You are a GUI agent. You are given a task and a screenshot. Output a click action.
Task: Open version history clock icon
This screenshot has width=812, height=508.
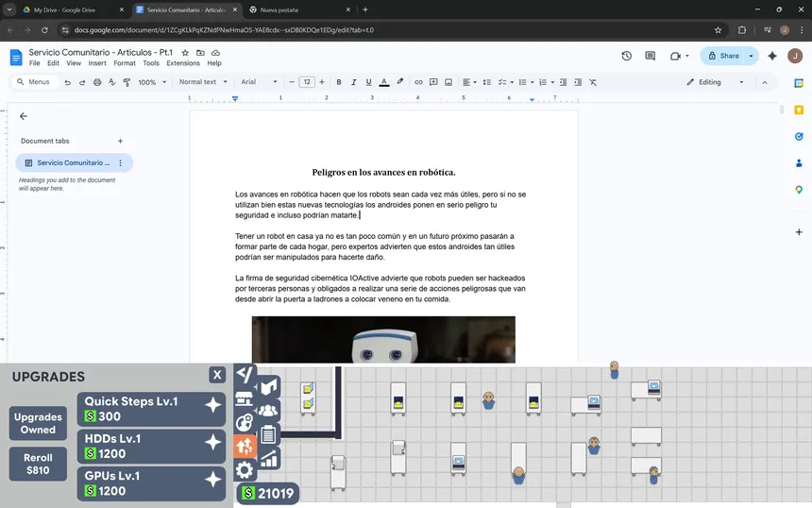(x=627, y=56)
